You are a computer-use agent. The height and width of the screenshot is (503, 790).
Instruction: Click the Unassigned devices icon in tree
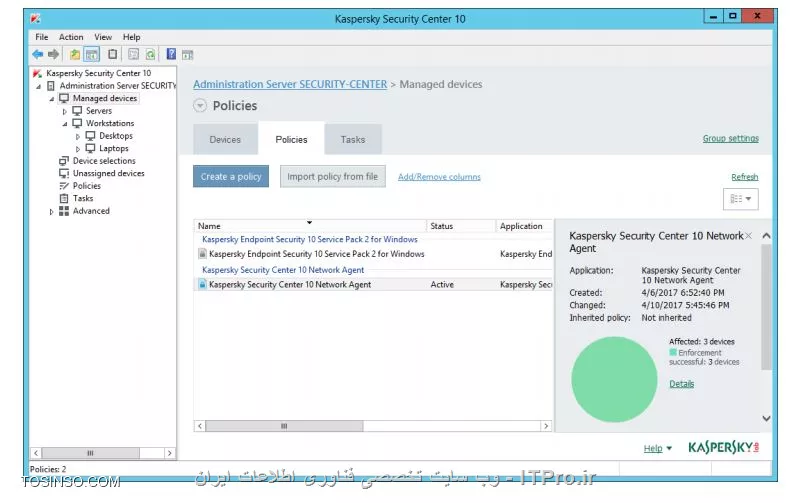click(x=64, y=173)
